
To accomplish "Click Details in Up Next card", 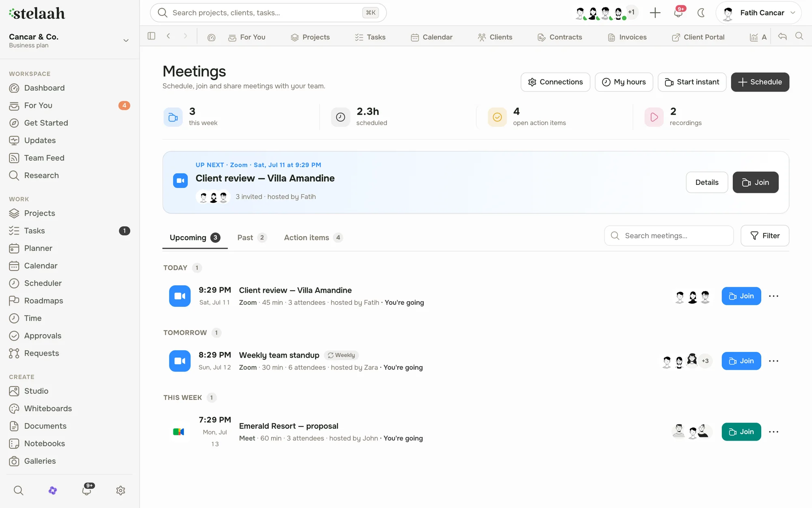I will [707, 182].
